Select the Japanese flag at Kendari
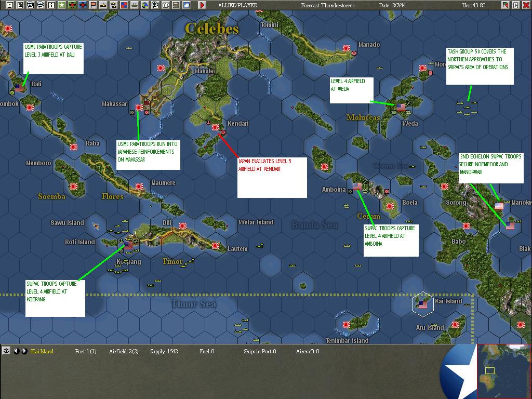 click(216, 127)
